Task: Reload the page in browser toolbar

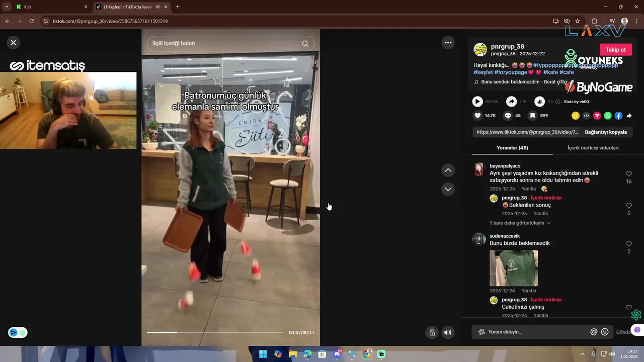Action: pyautogui.click(x=31, y=21)
